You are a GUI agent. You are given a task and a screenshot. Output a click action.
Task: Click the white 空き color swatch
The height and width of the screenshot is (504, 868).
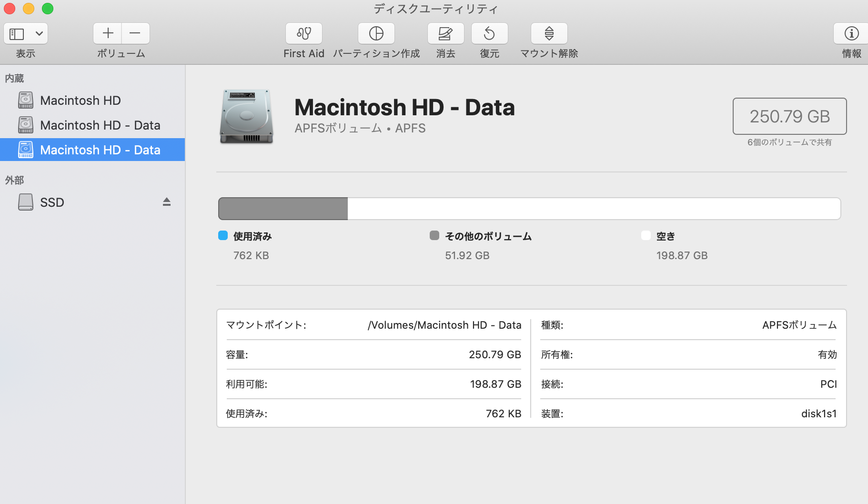(646, 235)
